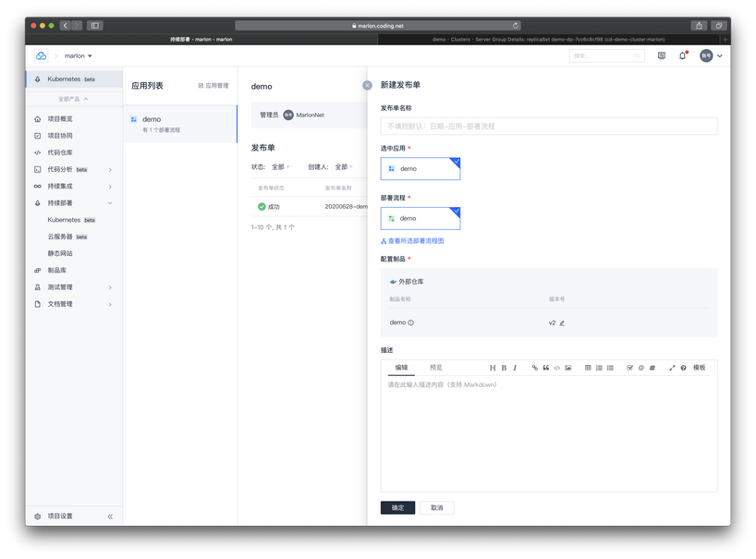
Task: Insert a table into the description
Action: pyautogui.click(x=588, y=368)
